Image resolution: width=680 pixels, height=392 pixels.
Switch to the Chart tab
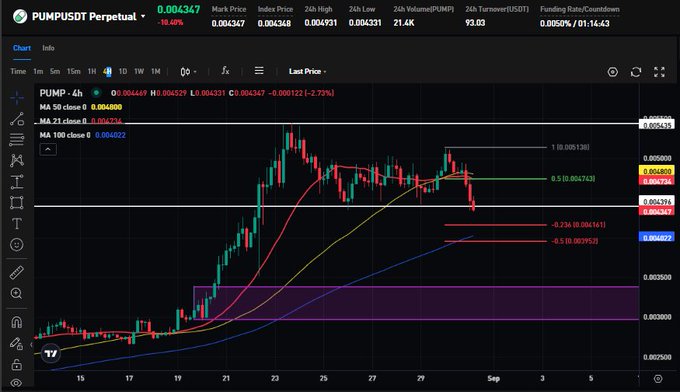[22, 48]
